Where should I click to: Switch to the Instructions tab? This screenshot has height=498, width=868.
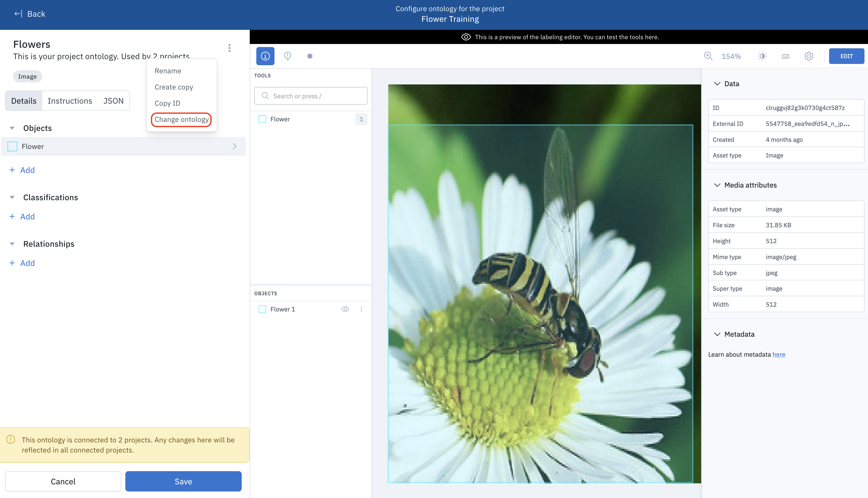(x=70, y=101)
